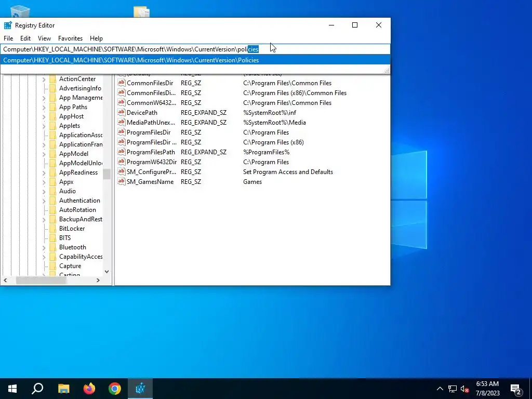The image size is (532, 399).
Task: Maximize the Registry Editor window
Action: coord(355,25)
